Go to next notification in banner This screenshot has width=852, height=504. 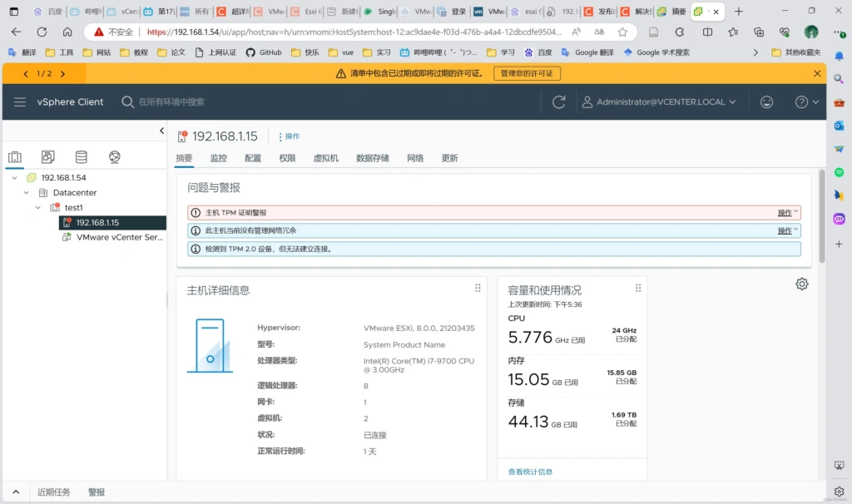[62, 73]
